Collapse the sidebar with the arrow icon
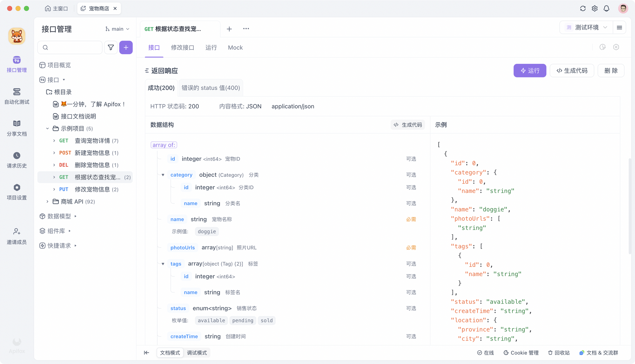The width and height of the screenshot is (635, 364). [x=146, y=353]
